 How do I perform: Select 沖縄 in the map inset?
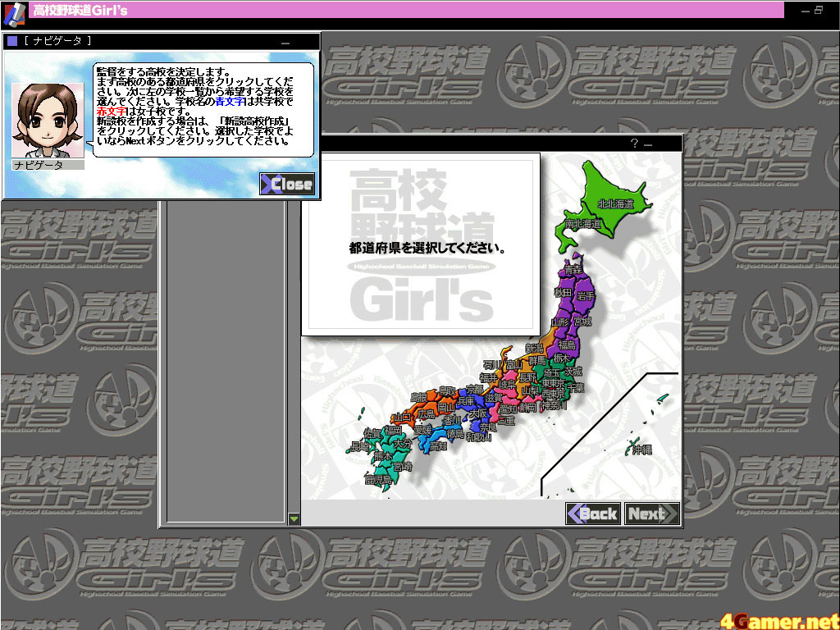click(x=641, y=450)
